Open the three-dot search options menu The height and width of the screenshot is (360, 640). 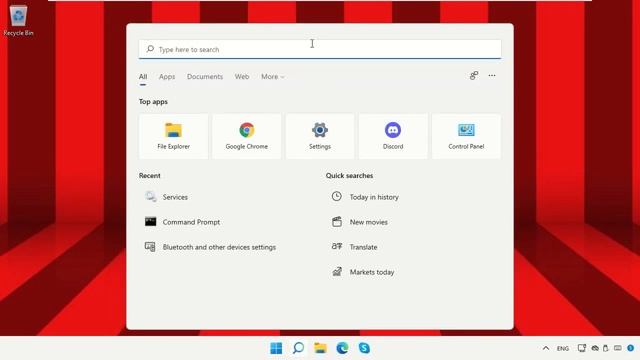pyautogui.click(x=492, y=76)
